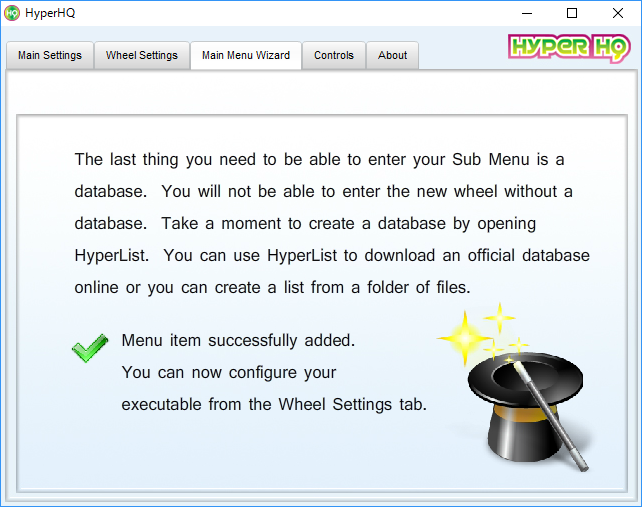
Task: Close the HyperHQ window
Action: tap(618, 13)
